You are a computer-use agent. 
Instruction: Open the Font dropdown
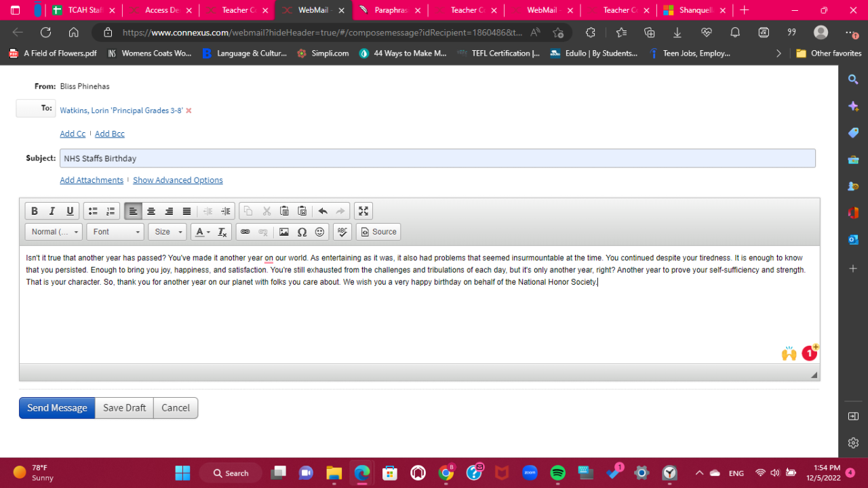point(115,232)
